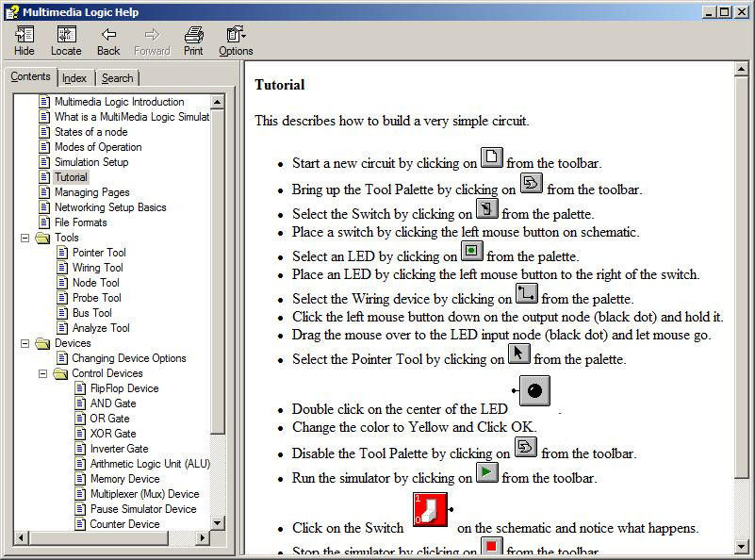Click the page icon beside AND Gate

click(80, 404)
